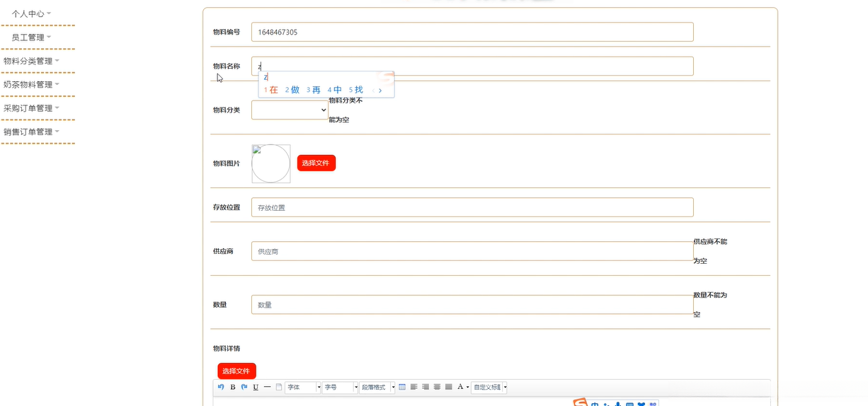Center-align text in editor toolbar

437,387
